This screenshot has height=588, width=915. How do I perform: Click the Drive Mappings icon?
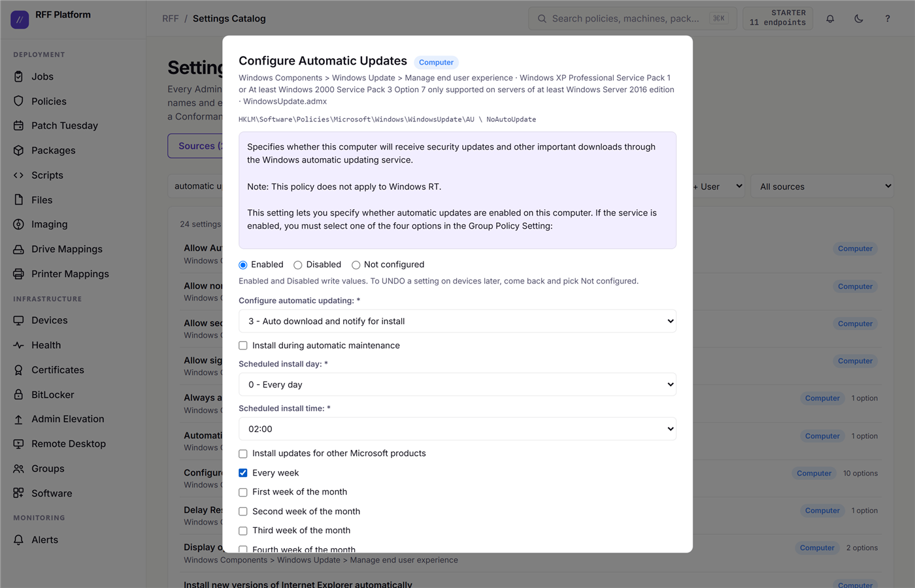(x=18, y=249)
